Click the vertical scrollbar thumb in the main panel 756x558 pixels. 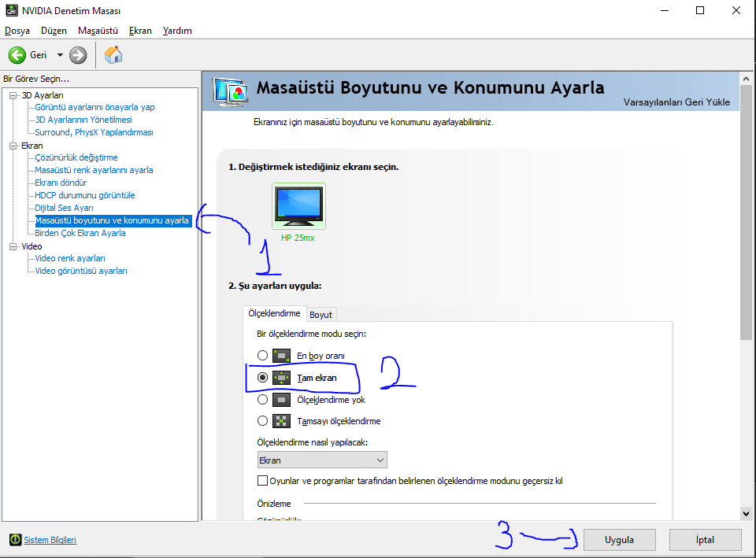[x=746, y=213]
